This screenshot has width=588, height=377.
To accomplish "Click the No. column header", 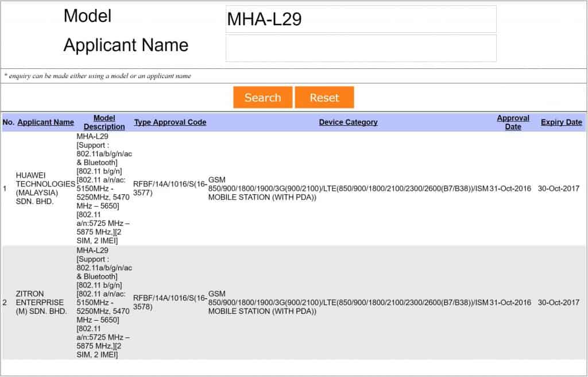I will click(9, 122).
